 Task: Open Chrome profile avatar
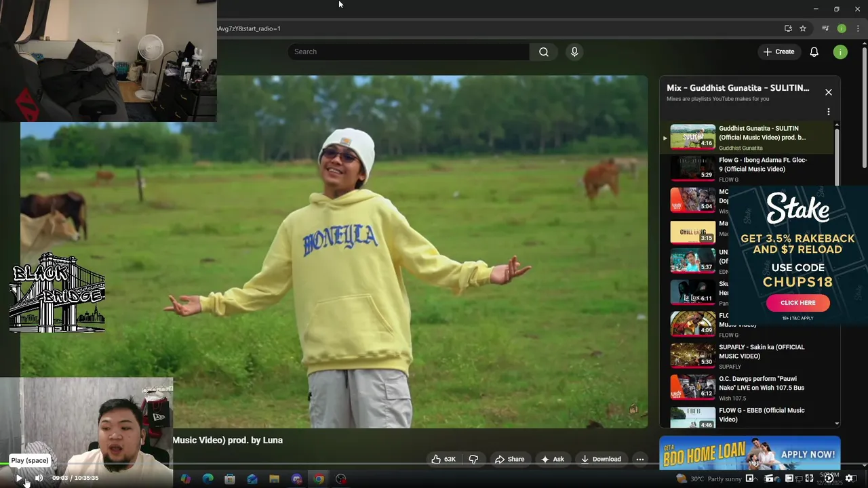pyautogui.click(x=842, y=28)
